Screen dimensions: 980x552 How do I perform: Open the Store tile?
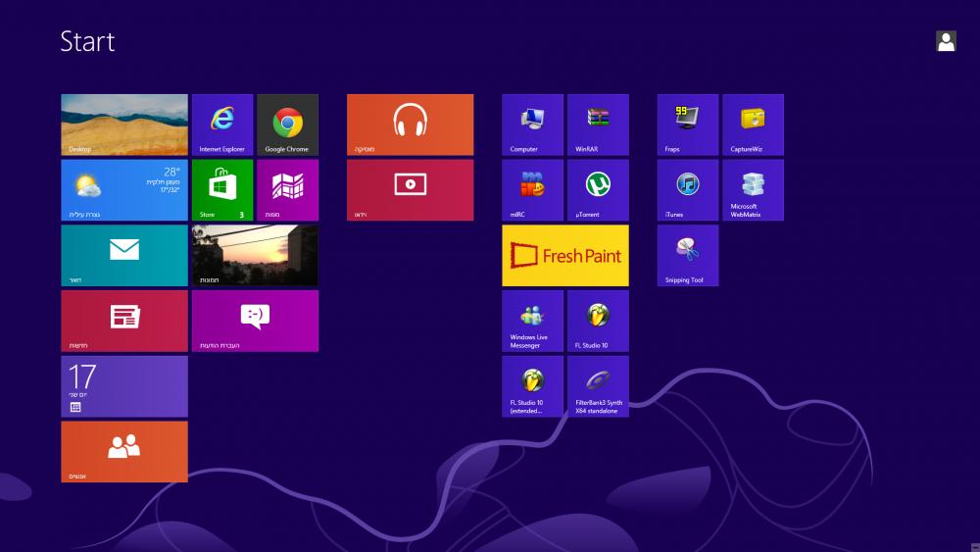point(222,190)
